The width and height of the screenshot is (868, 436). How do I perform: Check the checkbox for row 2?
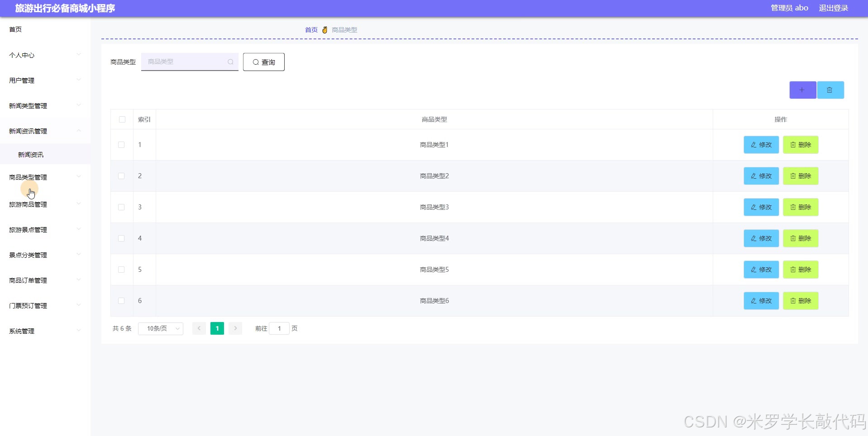(121, 176)
